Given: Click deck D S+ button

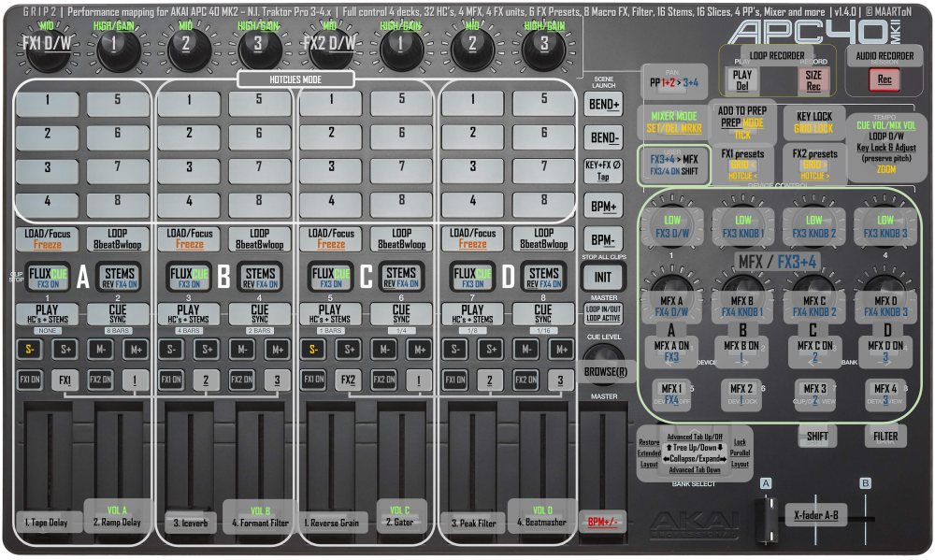Looking at the screenshot, I should click(491, 350).
